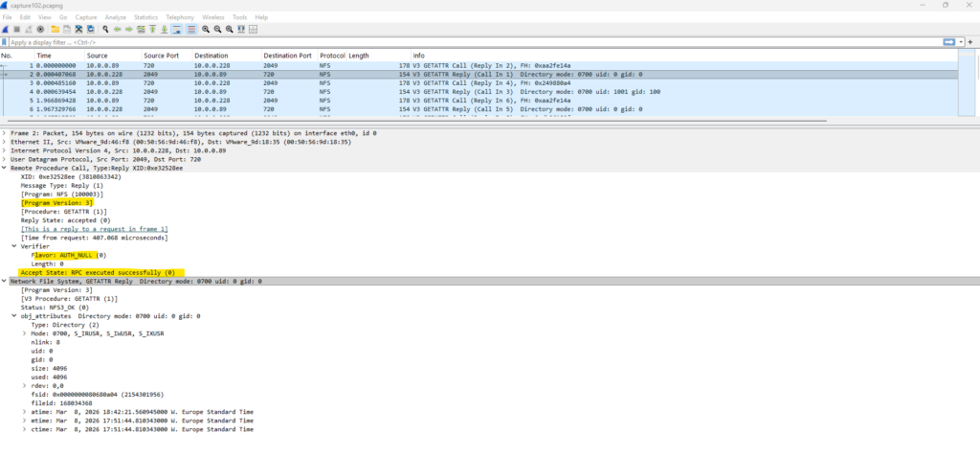This screenshot has width=980, height=457.
Task: Open a capture file with the folder icon
Action: 55,30
